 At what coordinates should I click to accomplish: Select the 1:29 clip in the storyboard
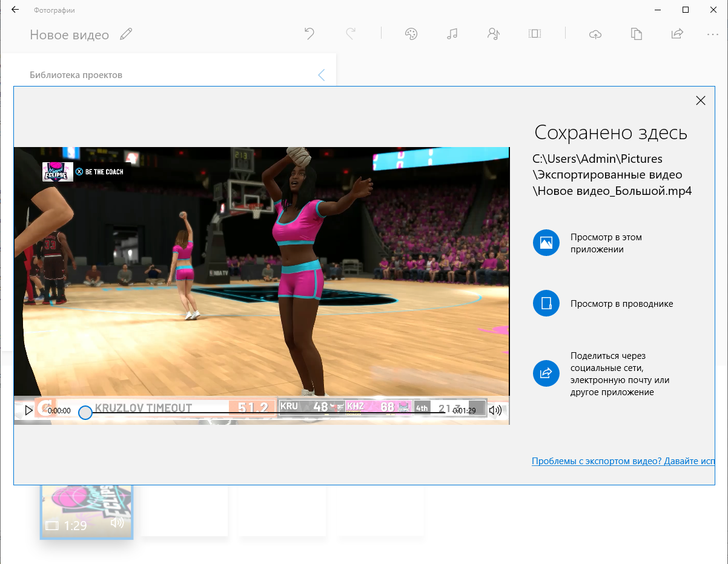point(87,511)
